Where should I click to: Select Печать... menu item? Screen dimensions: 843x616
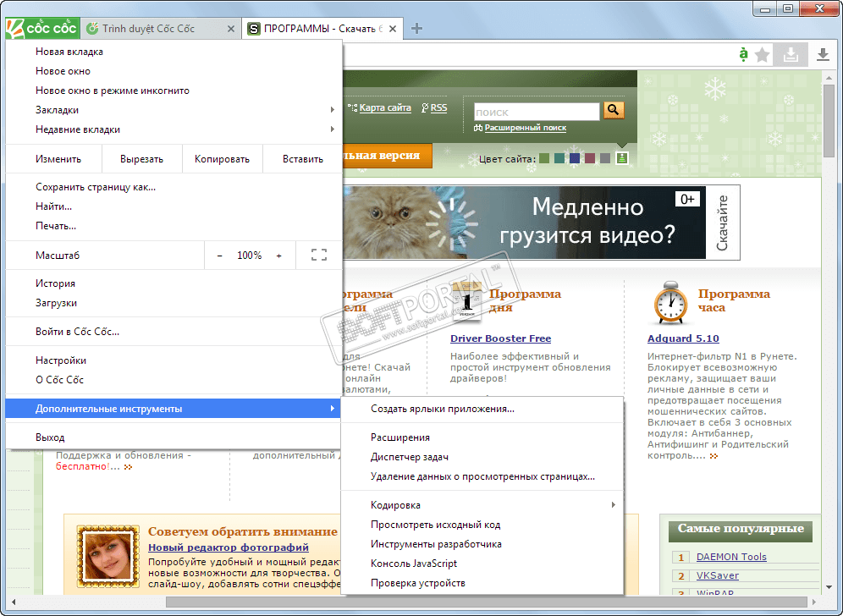pos(174,226)
